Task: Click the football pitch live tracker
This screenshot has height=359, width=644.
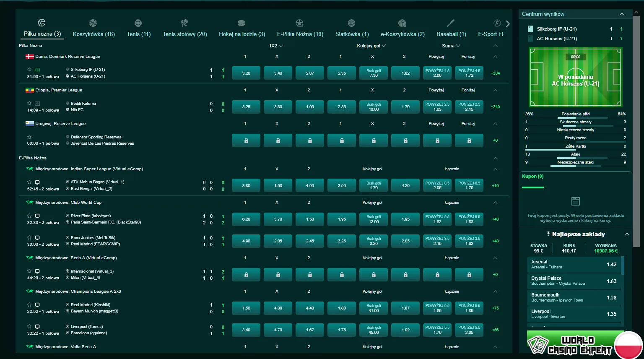Action: click(x=576, y=77)
